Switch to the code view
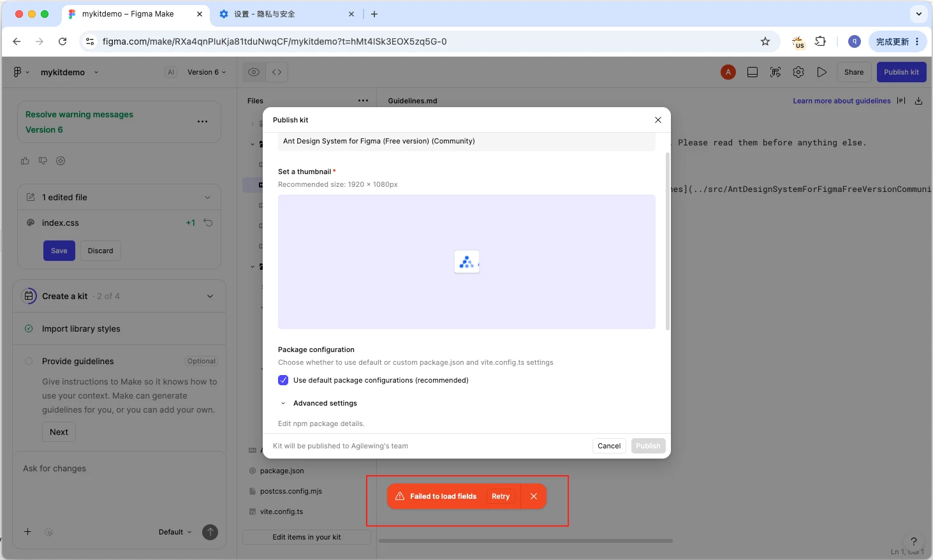 pos(277,72)
